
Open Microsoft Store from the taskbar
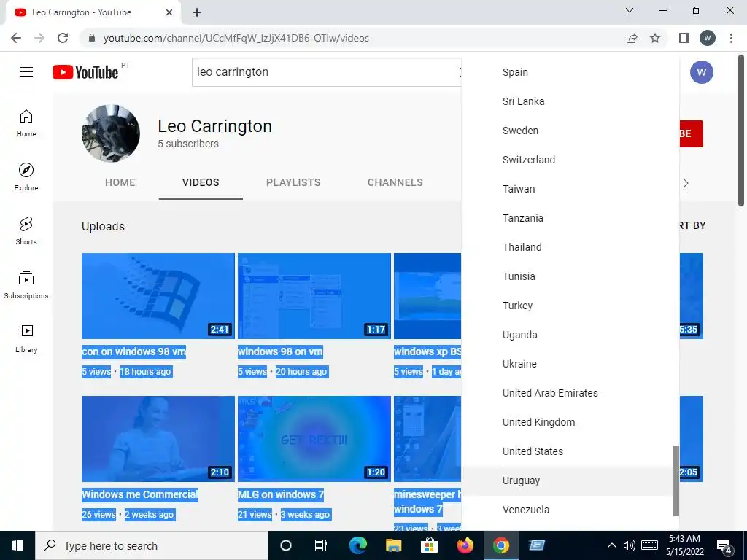[x=429, y=545]
